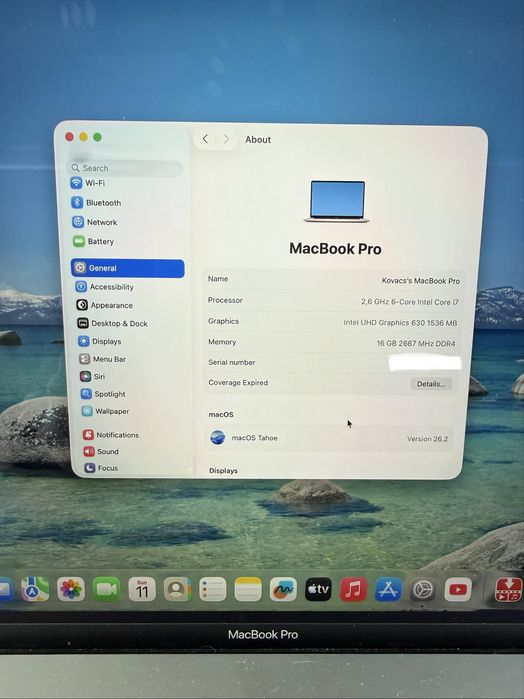The width and height of the screenshot is (524, 699).
Task: Click the Coverage Expired label
Action: click(x=238, y=382)
